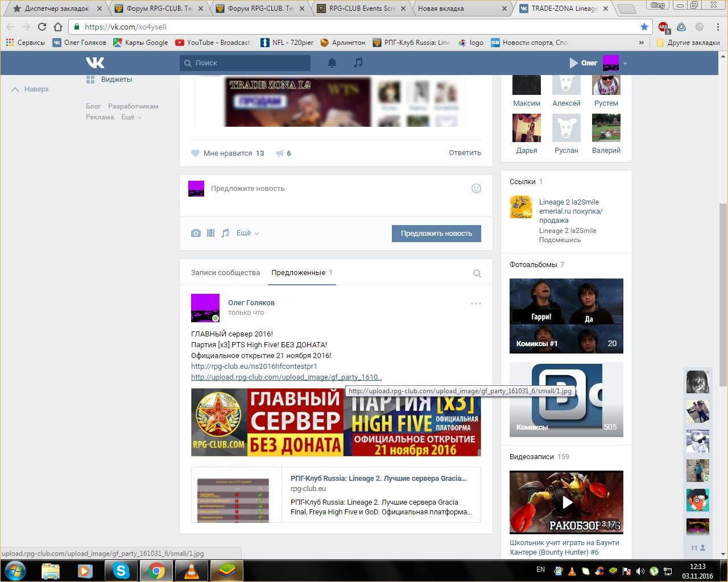Screen dimensions: 728x582
Task: Attach a video using the film icon
Action: 210,233
